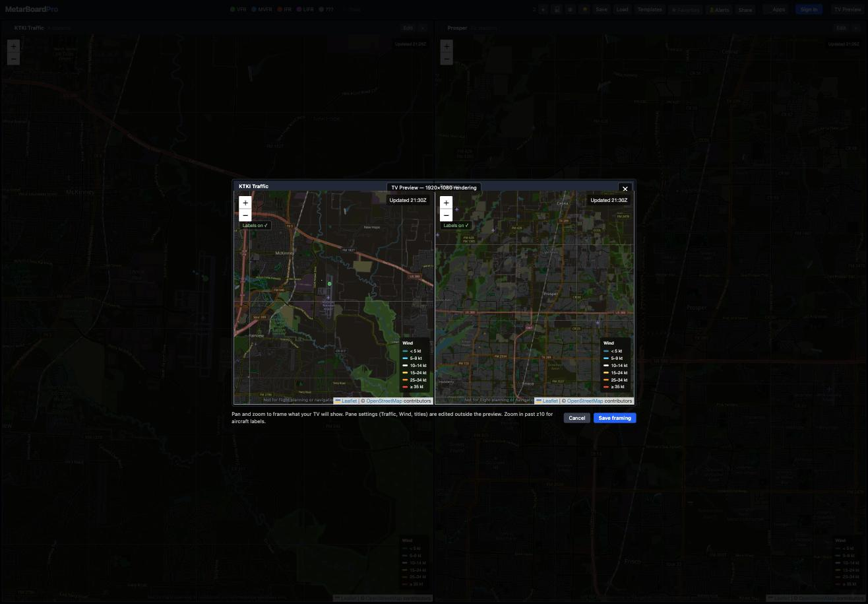Screen dimensions: 868x604
Task: Click the Save framing button
Action: pos(615,418)
